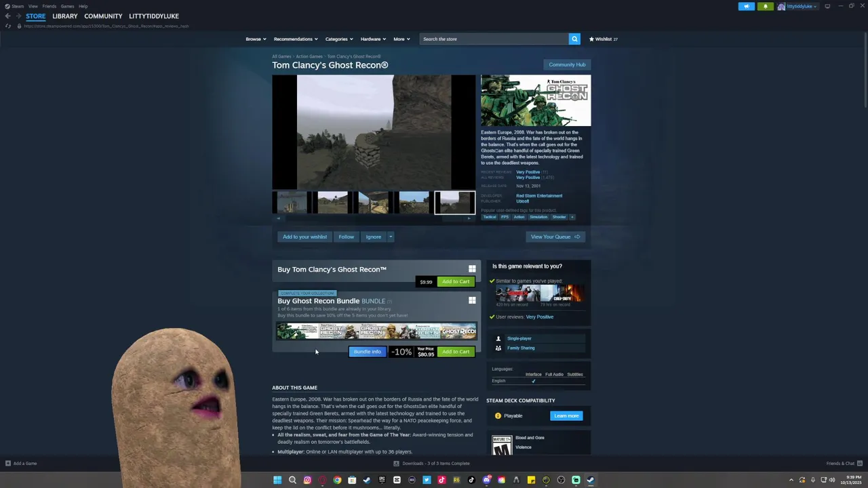Click the Add a Game plus icon
Image resolution: width=868 pixels, height=488 pixels.
(x=8, y=464)
